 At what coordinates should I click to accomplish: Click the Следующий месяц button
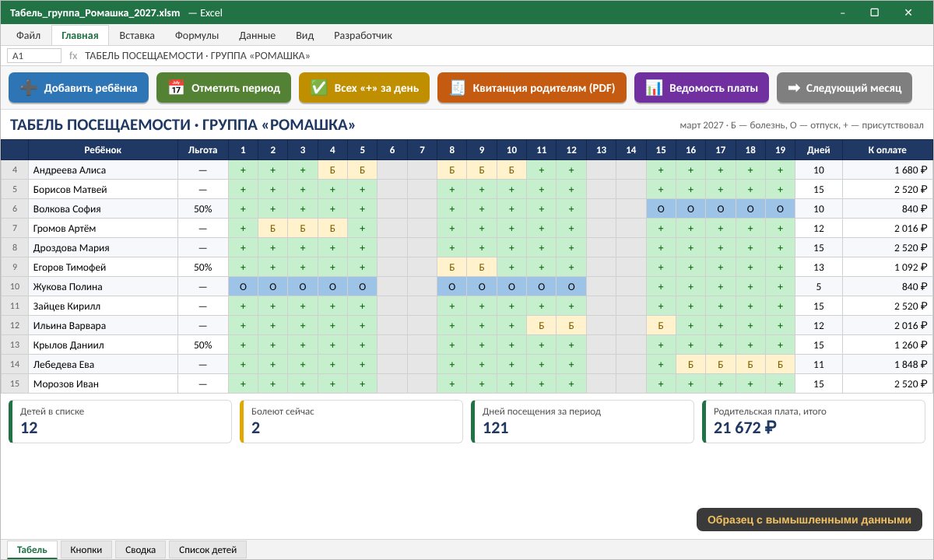click(x=844, y=88)
